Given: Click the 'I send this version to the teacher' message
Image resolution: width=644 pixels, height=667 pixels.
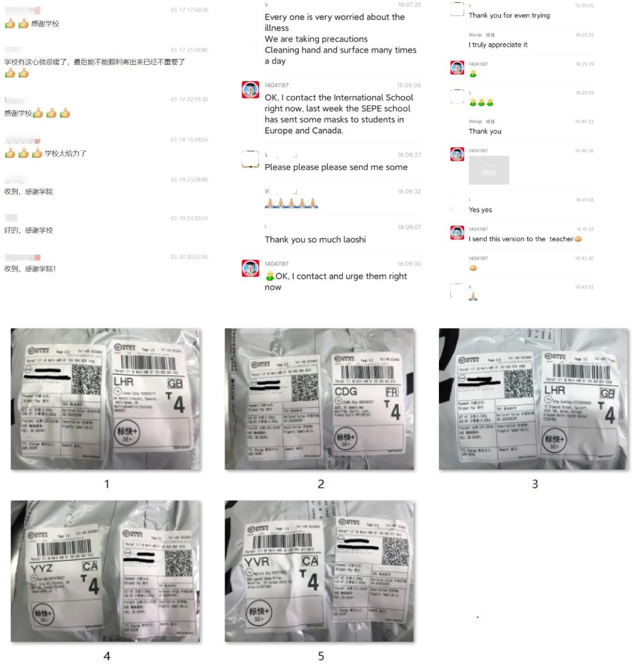Looking at the screenshot, I should [525, 239].
